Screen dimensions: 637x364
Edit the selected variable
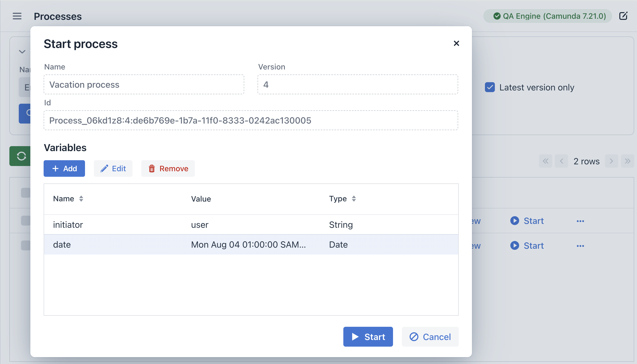113,168
